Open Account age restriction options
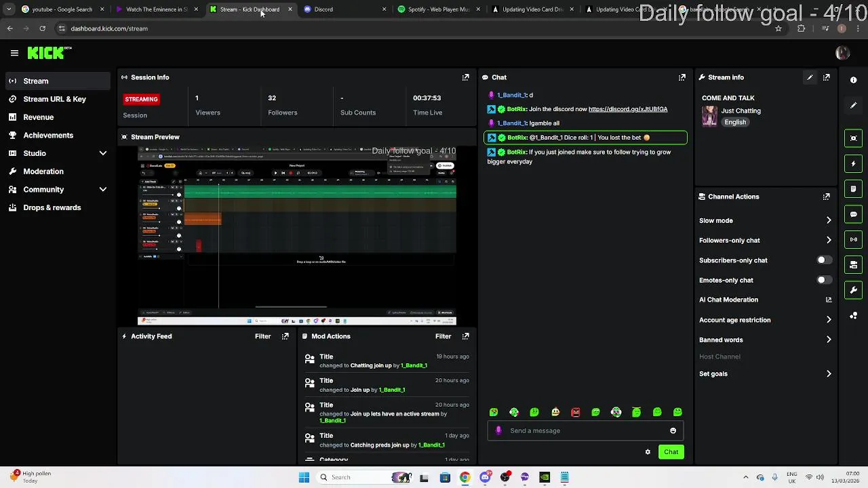The image size is (868, 488). [765, 320]
